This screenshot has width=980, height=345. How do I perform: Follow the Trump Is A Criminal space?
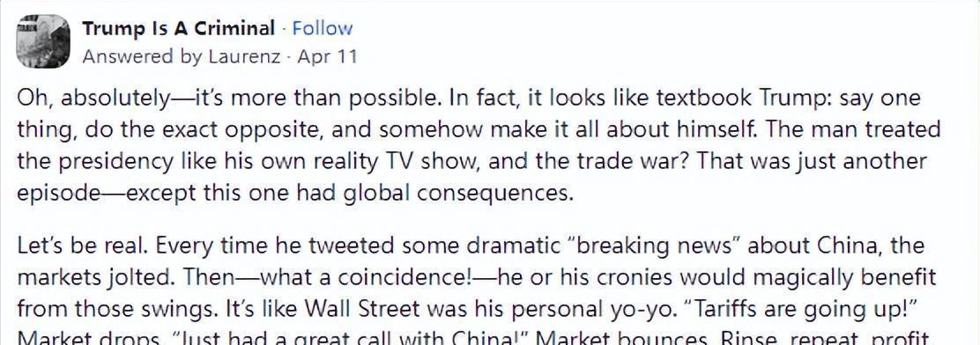point(323,28)
